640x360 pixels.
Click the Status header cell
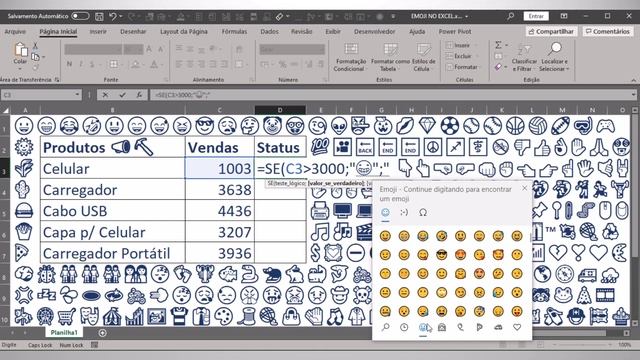280,147
